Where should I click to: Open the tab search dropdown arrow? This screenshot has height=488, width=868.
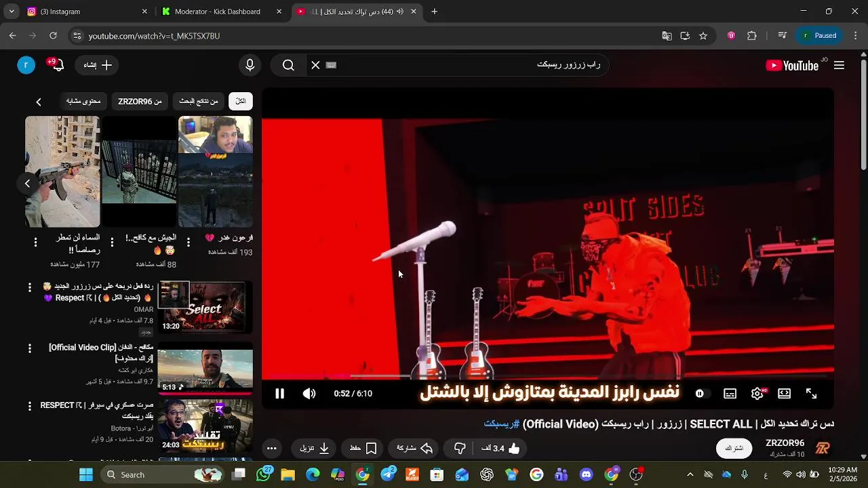12,12
